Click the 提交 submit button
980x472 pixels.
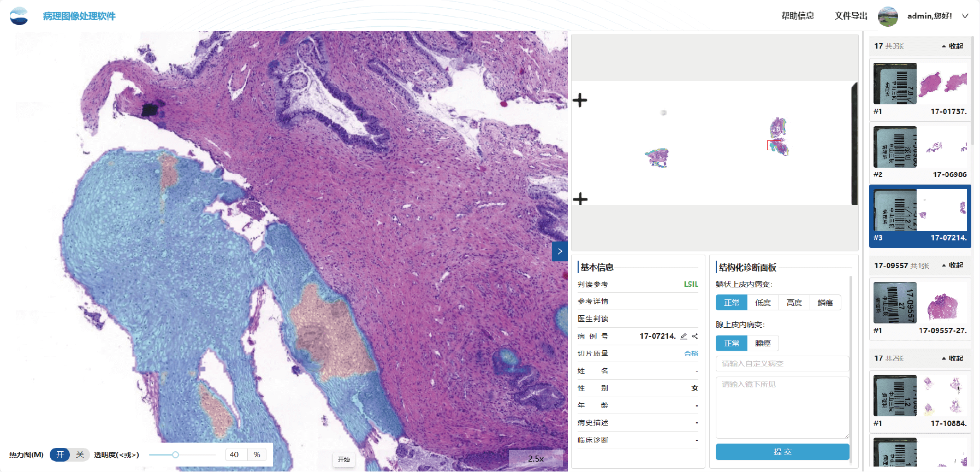782,452
